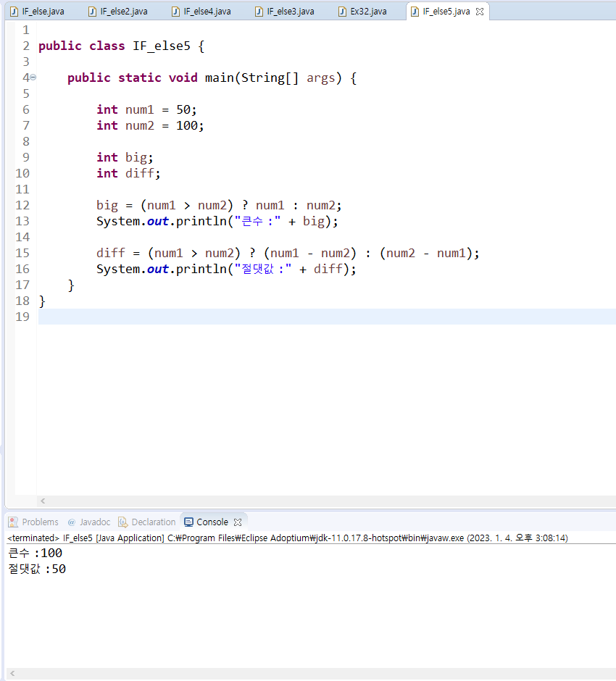Viewport: 616px width, 681px height.
Task: Click console horizontal scrollbar left arrow
Action: pos(12,674)
